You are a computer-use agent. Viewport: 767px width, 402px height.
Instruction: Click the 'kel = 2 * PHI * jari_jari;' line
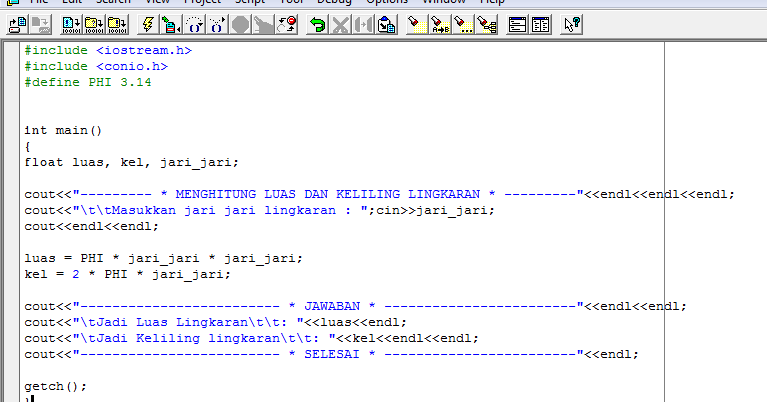coord(127,274)
